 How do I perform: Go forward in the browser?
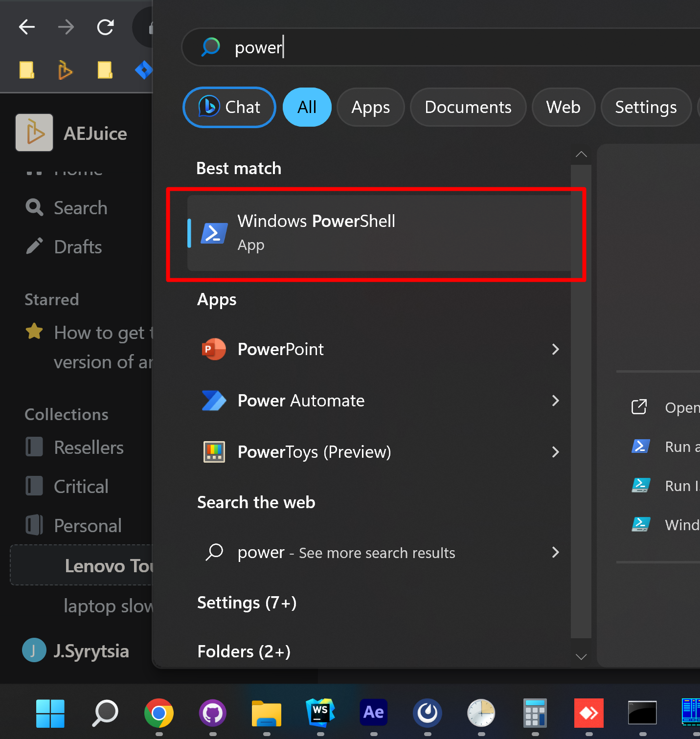coord(66,27)
